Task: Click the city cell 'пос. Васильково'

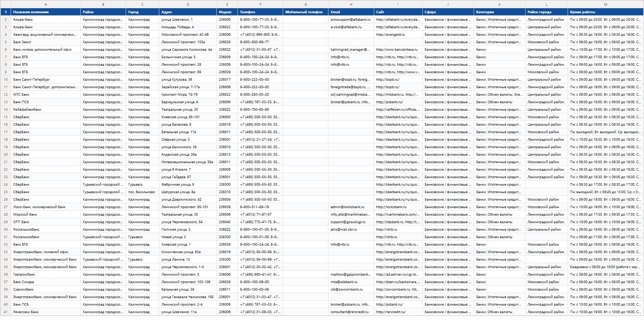Action: (x=142, y=192)
